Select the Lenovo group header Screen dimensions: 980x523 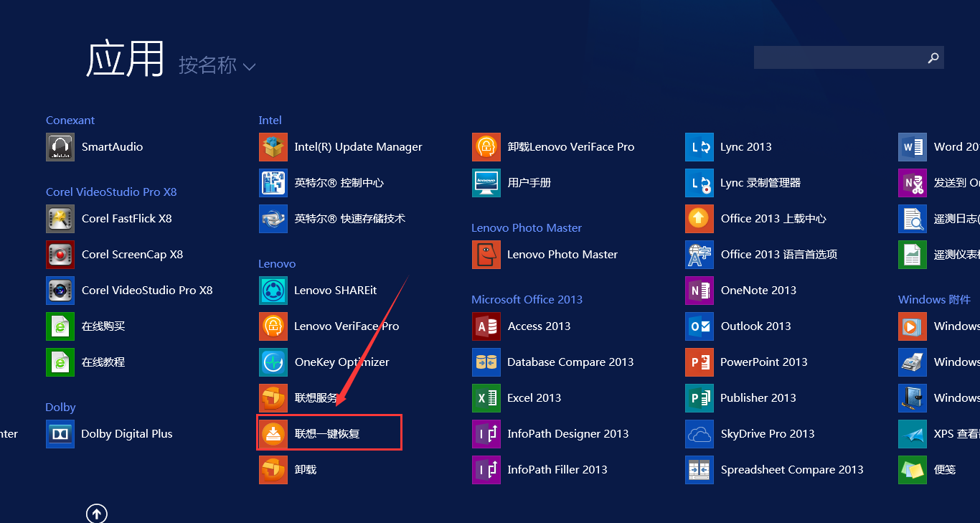point(277,264)
